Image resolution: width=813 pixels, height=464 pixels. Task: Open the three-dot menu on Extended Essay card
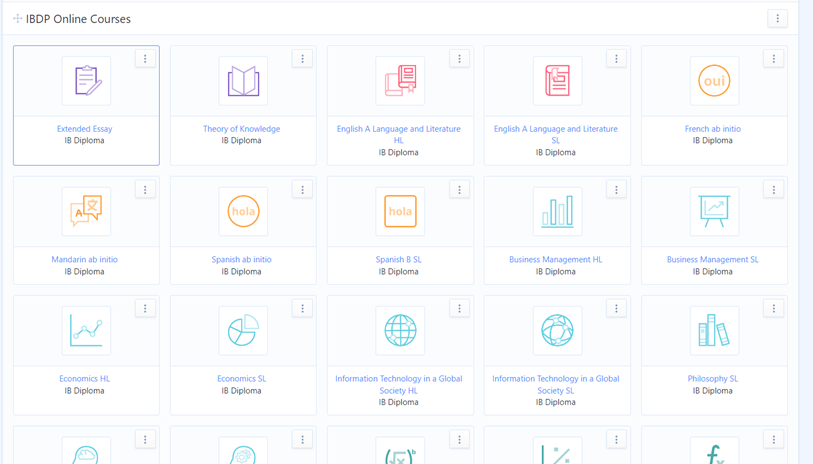145,59
